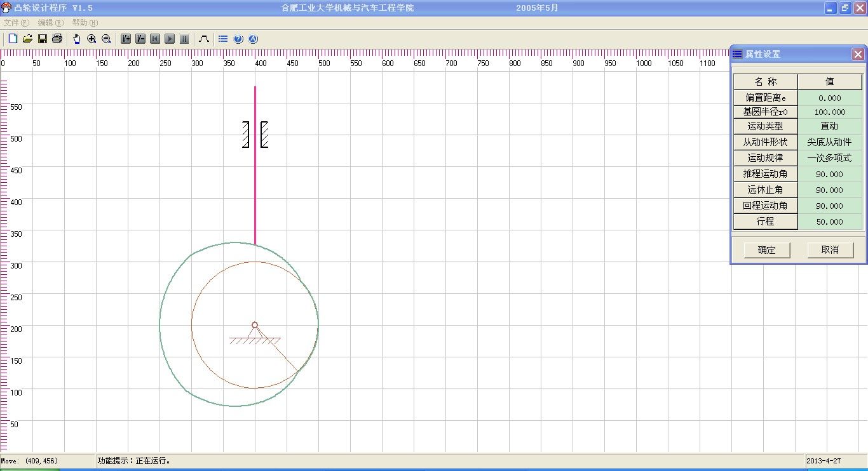Edit the 偏置距离e value 0.000
868x471 pixels.
coord(830,98)
